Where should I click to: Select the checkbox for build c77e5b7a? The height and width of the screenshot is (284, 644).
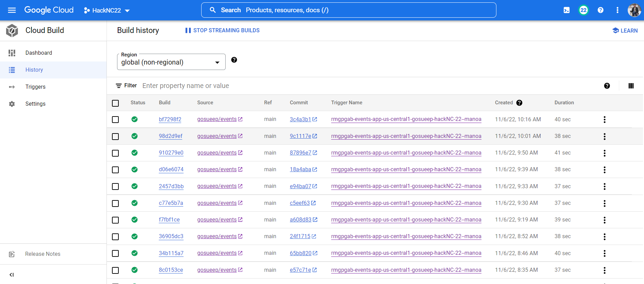pyautogui.click(x=115, y=203)
